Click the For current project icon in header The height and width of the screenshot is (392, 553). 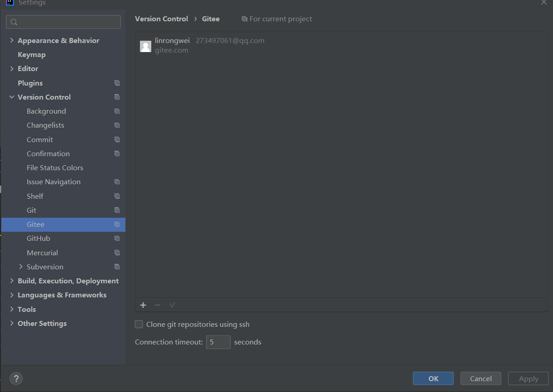click(x=245, y=19)
